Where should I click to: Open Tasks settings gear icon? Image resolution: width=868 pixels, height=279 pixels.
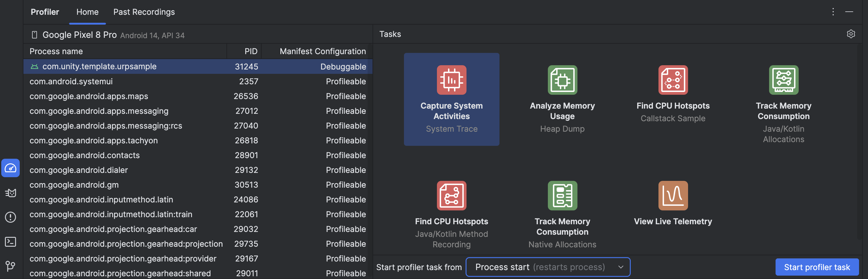[x=851, y=34]
